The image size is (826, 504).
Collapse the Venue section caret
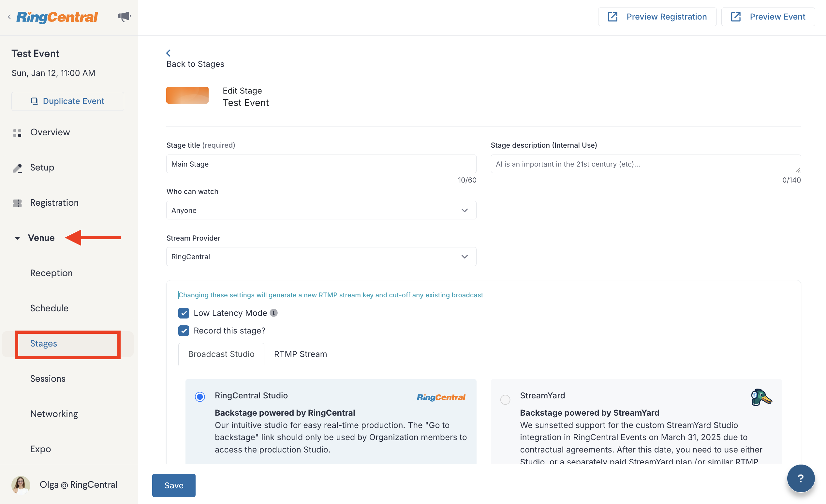(x=17, y=238)
